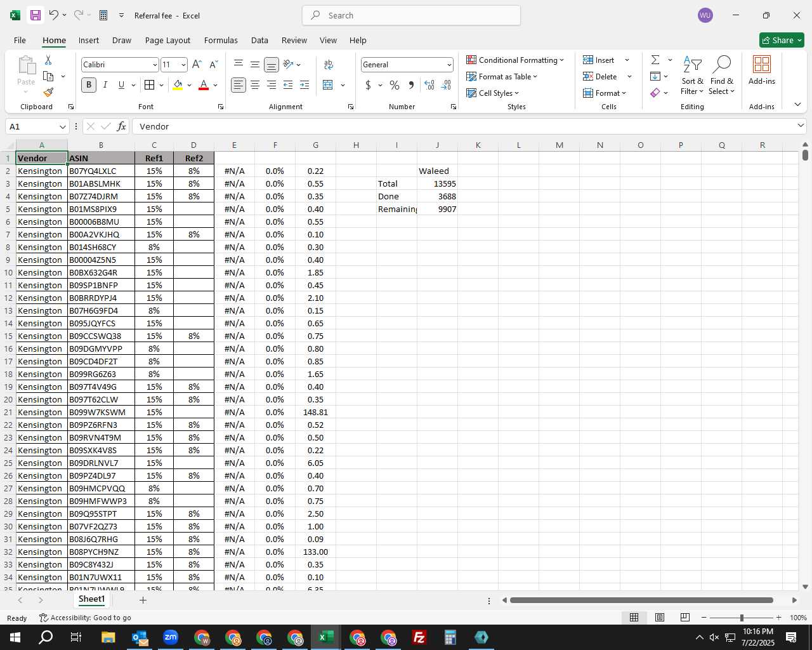Viewport: 812px width, 650px height.
Task: Click the Search box in title bar
Action: [x=411, y=15]
